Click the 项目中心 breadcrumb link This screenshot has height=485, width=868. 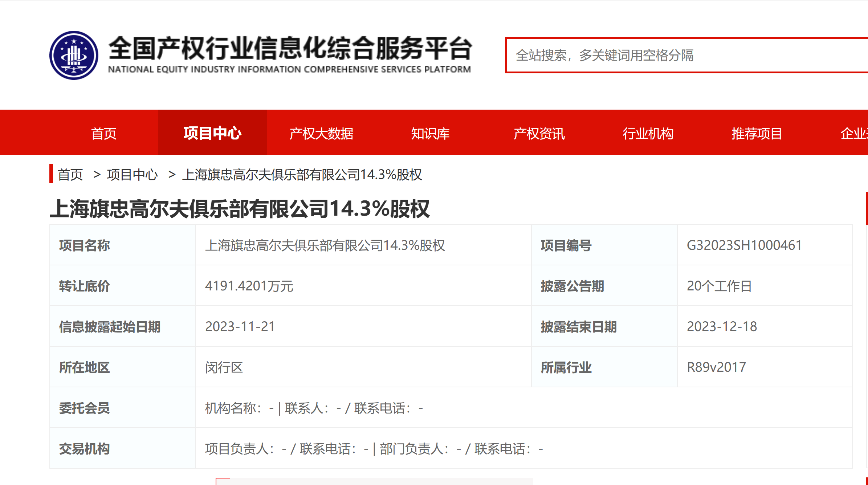pyautogui.click(x=133, y=175)
